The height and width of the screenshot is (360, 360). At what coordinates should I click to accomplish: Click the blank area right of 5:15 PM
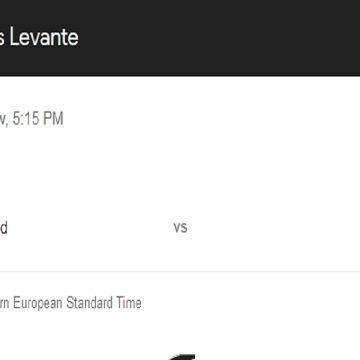212,119
